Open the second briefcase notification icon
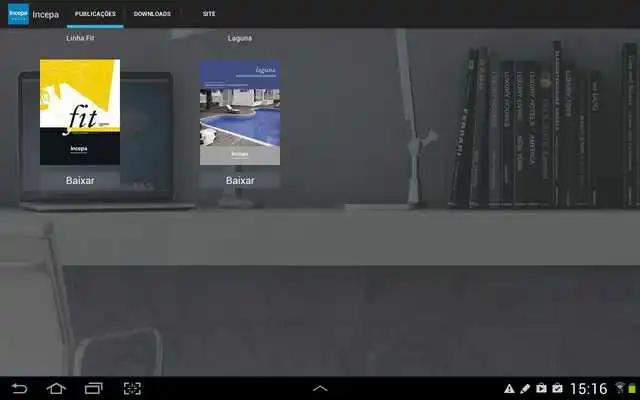 click(557, 388)
